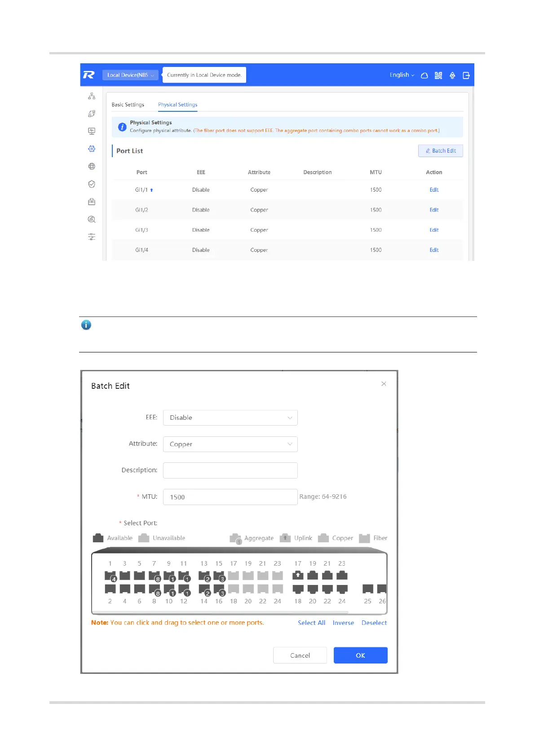
Task: Click the Inverse link
Action: coord(343,623)
